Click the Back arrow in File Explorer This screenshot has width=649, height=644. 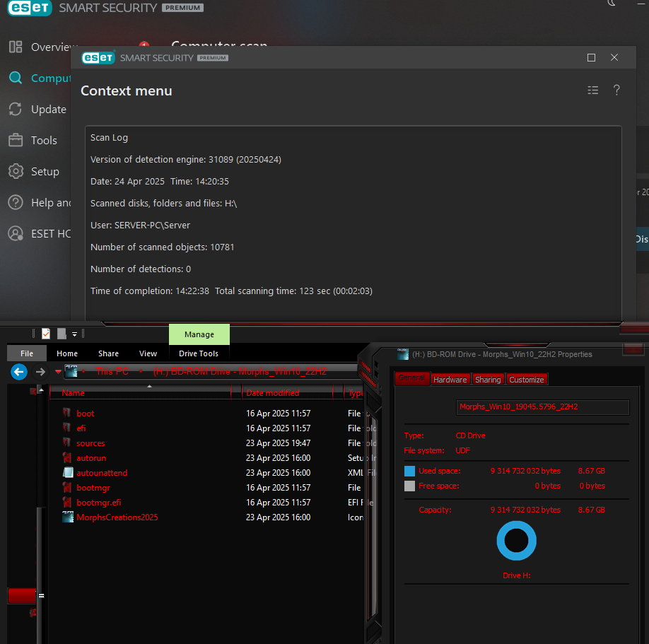pos(18,372)
